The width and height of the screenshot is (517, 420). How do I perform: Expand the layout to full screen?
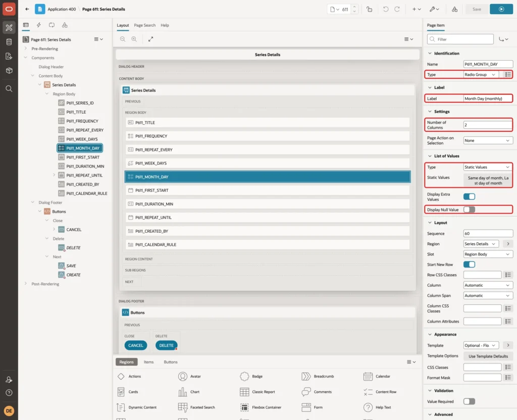click(x=150, y=39)
